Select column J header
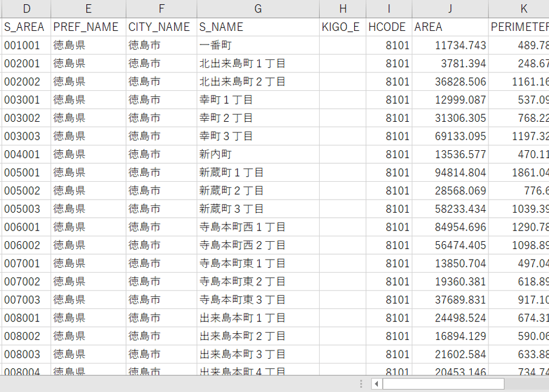The height and width of the screenshot is (392, 549). point(450,9)
